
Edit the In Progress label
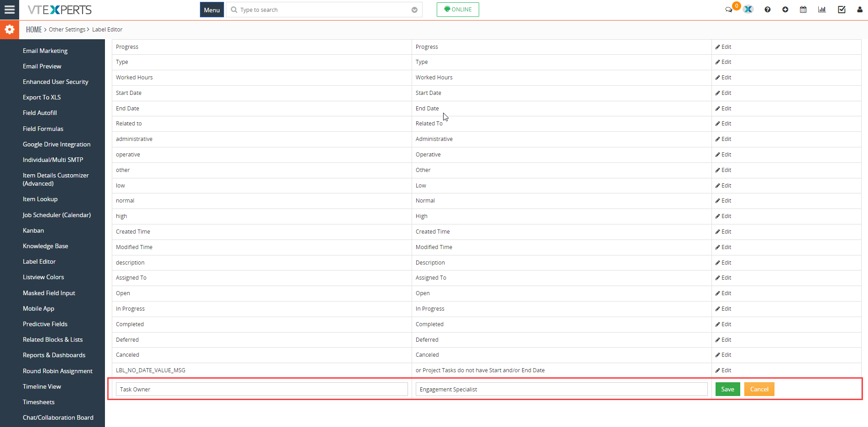pos(723,309)
